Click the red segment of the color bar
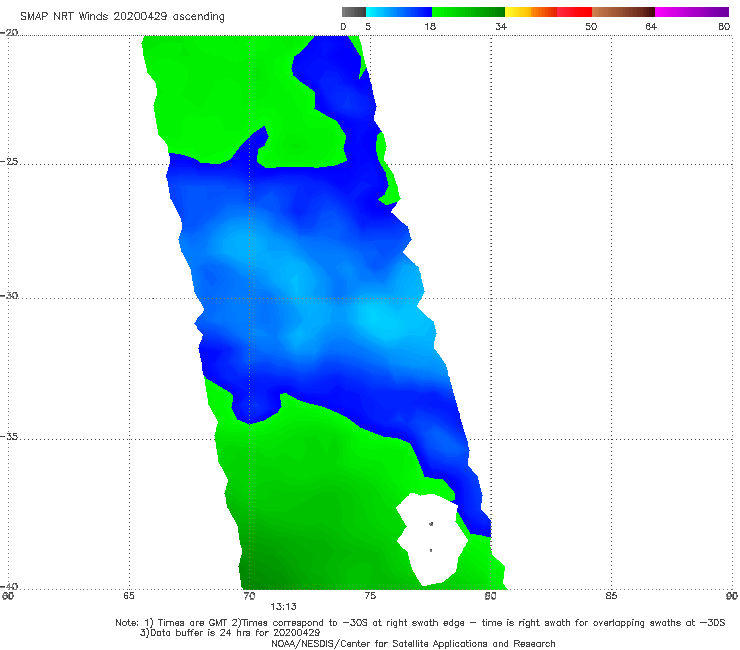This screenshot has width=740, height=650. click(x=574, y=12)
